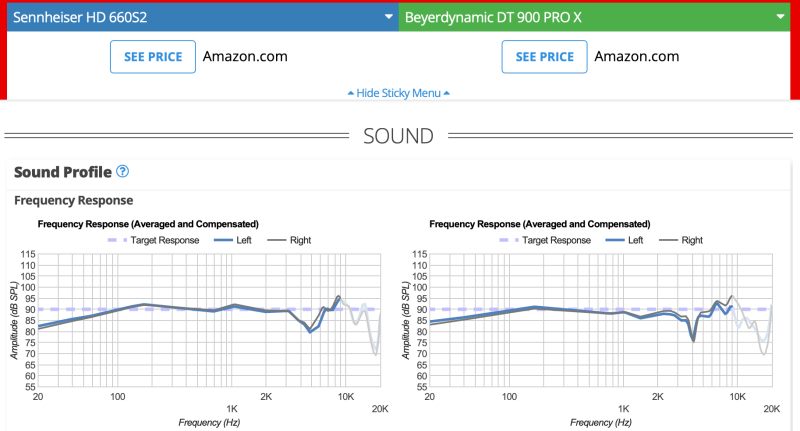Click the Beyerdynamic frequency response graph plot
800x431 pixels.
coord(600,320)
